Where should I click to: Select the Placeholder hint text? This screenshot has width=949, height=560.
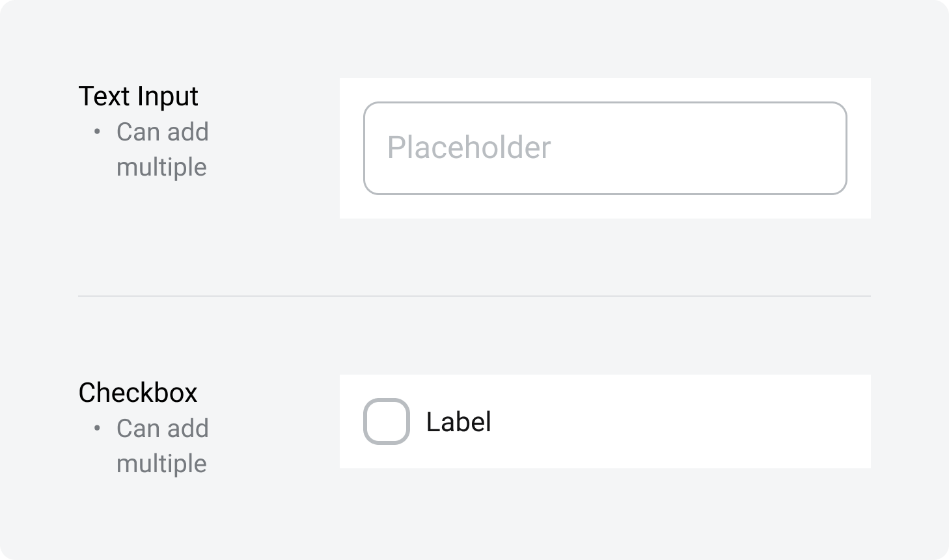[469, 148]
